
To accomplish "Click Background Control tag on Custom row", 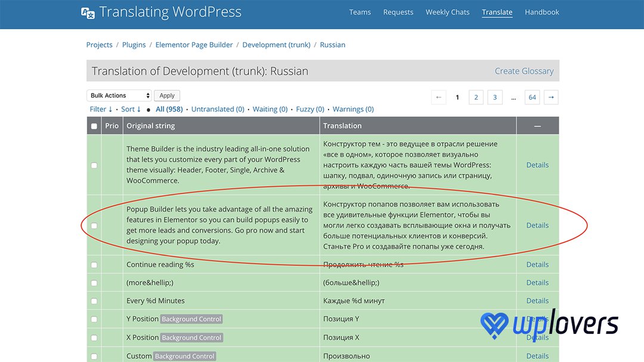I will tap(184, 356).
